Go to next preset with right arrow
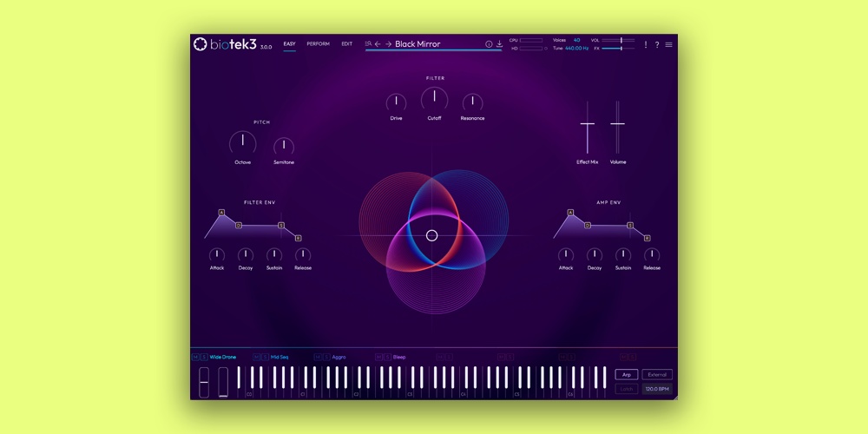This screenshot has width=868, height=434. [388, 44]
